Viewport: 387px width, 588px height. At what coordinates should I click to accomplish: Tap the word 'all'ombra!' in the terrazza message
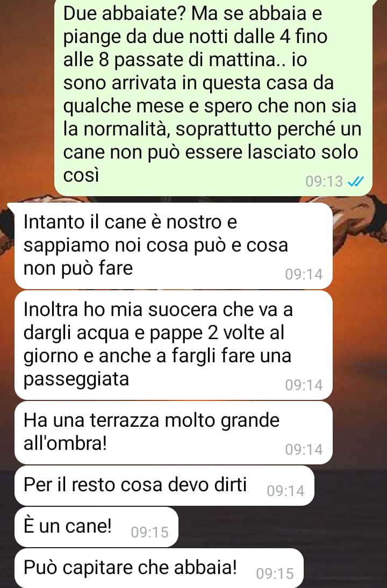[65, 443]
